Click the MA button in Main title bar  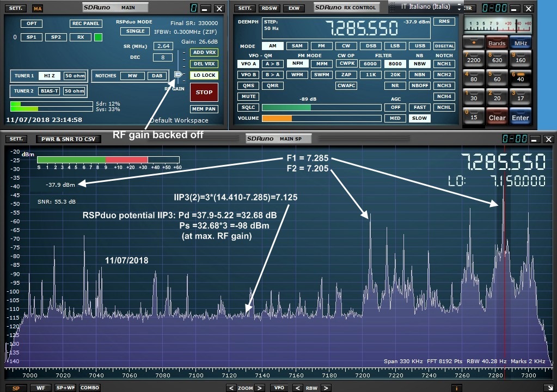pyautogui.click(x=38, y=9)
